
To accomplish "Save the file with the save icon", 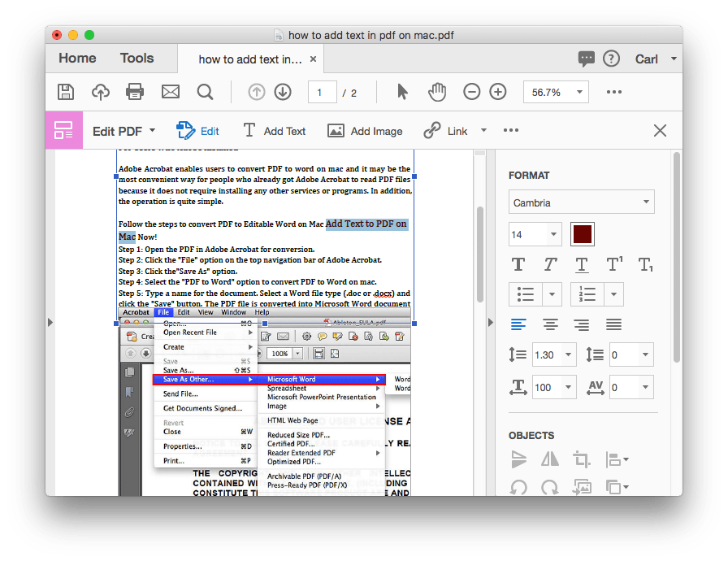I will coord(66,92).
